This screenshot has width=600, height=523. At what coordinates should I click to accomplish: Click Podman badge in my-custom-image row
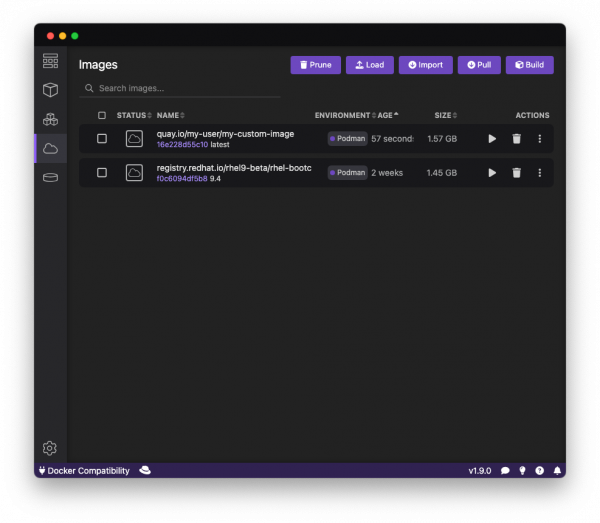[x=347, y=138]
